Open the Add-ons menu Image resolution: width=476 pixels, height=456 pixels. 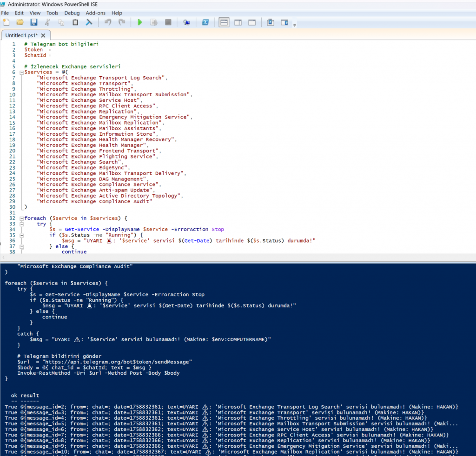(x=96, y=13)
